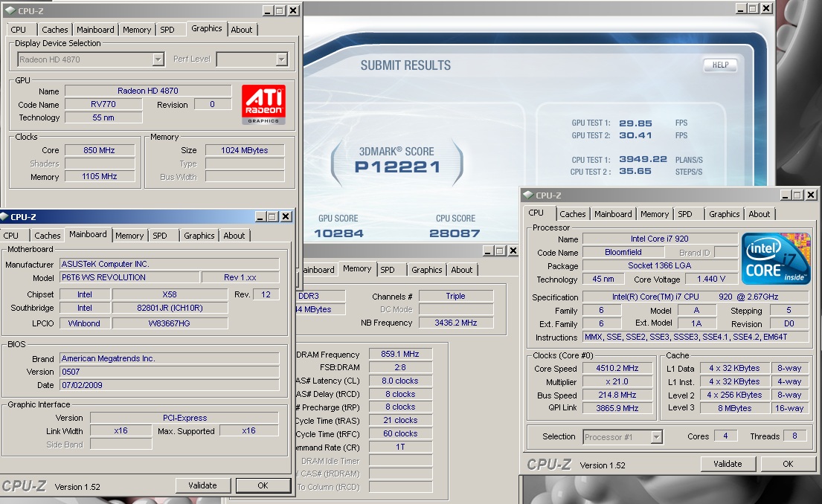This screenshot has width=822, height=504.
Task: Click the GPU memory clock field 1105 MHz
Action: (x=99, y=177)
